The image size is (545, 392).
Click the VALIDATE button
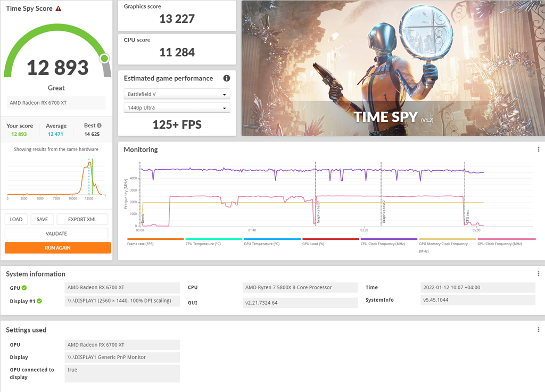click(56, 233)
